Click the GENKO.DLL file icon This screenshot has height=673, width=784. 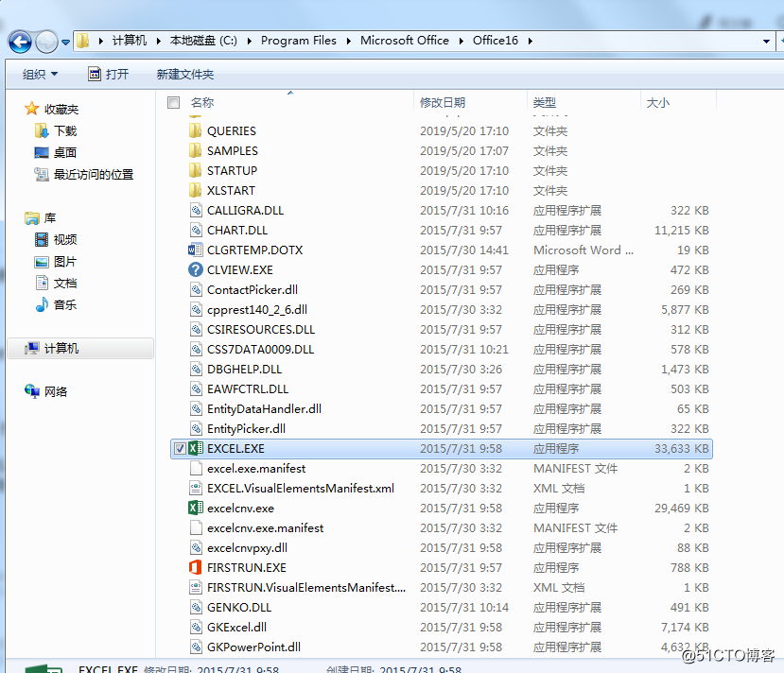(196, 608)
